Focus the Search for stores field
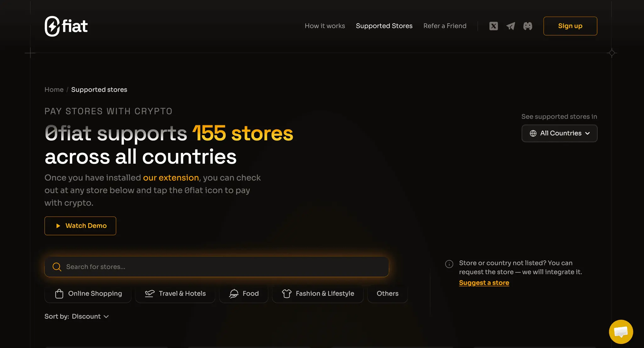Screen dimensions: 644x348 (217, 267)
